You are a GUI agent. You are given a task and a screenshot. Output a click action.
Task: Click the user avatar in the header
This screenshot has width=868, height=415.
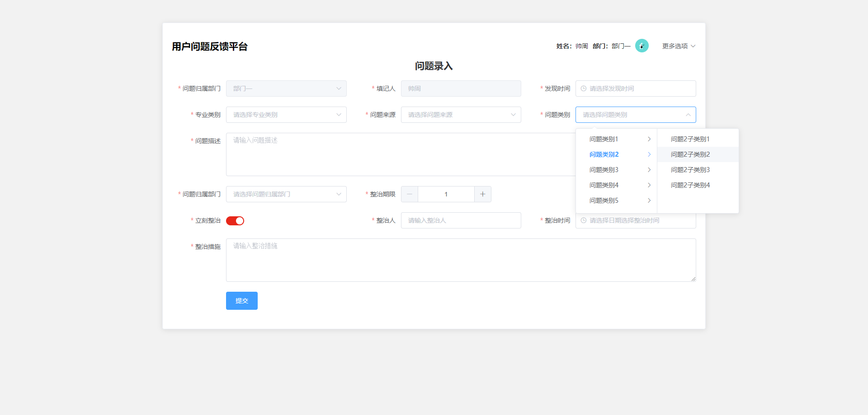point(642,46)
